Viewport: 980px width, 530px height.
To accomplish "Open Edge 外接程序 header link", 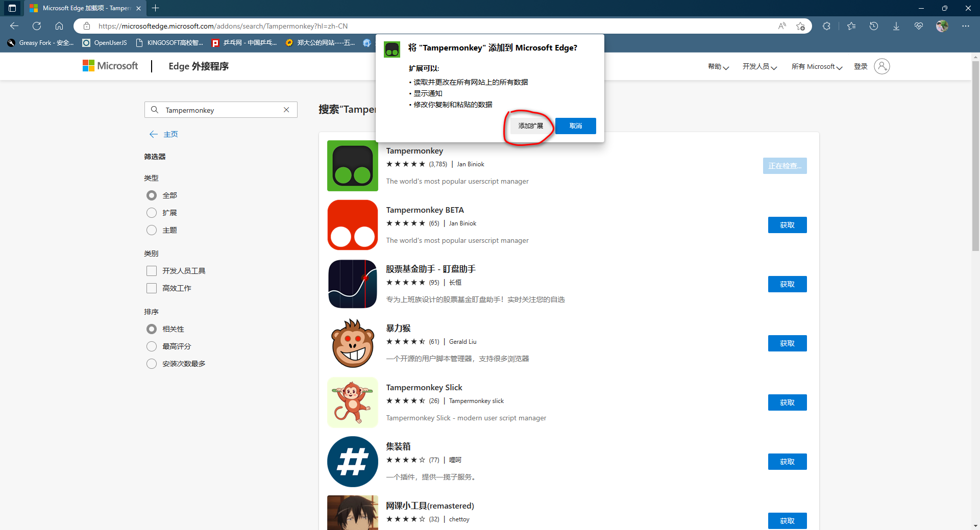I will click(x=199, y=66).
